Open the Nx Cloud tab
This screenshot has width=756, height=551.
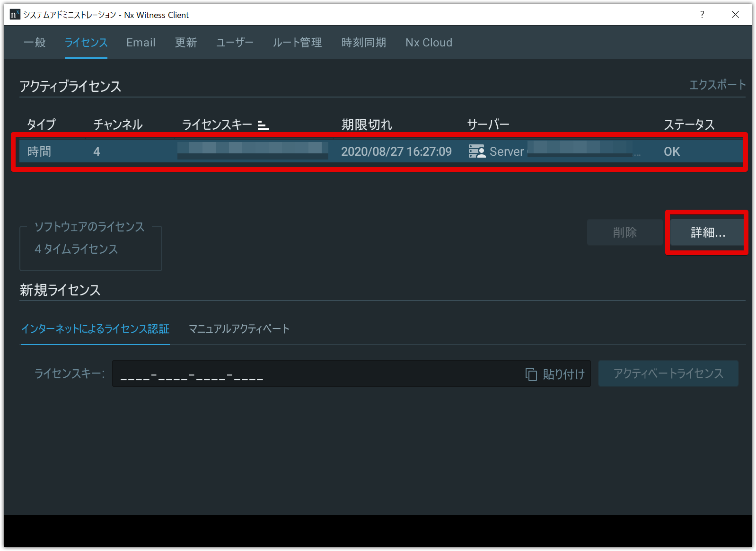[429, 43]
